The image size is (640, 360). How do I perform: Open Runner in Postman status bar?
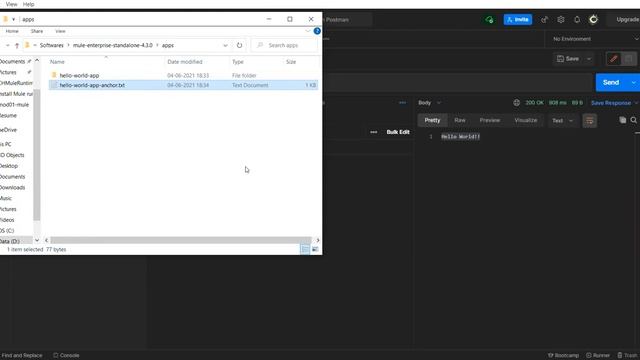[598, 356]
